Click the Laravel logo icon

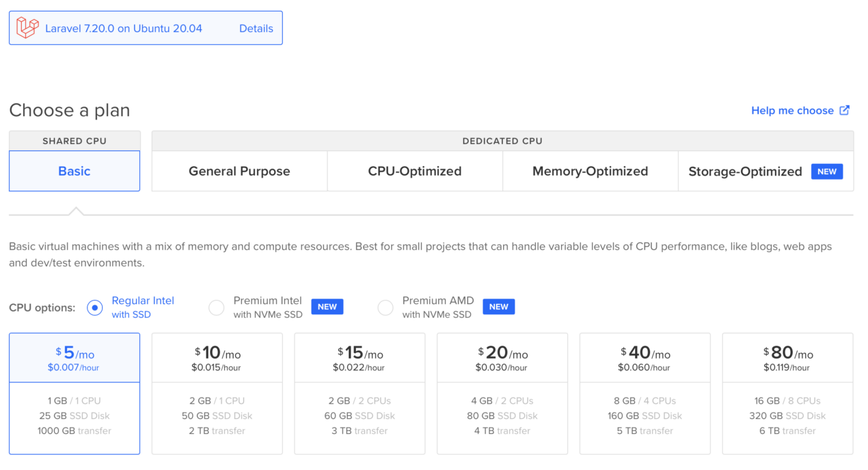[x=27, y=28]
